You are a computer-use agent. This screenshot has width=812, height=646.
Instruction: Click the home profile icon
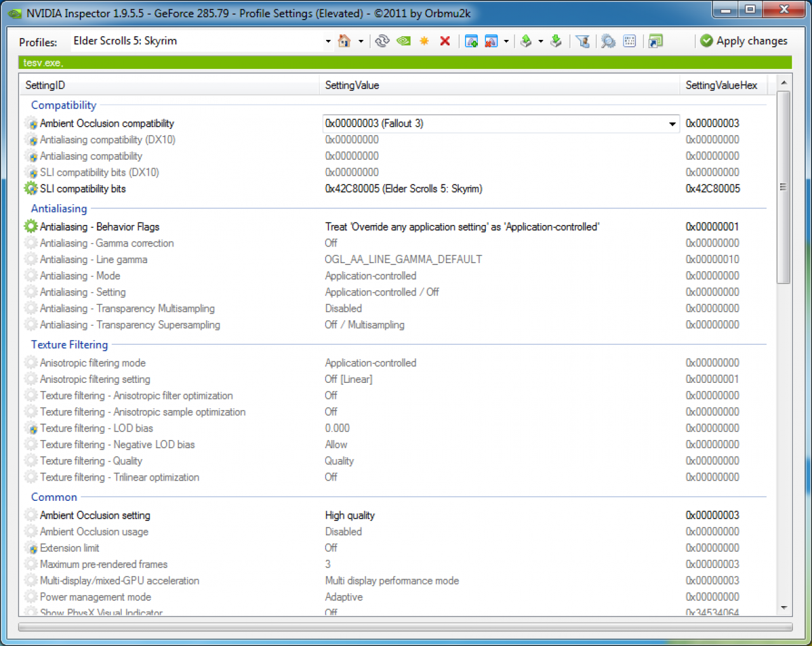[x=344, y=41]
